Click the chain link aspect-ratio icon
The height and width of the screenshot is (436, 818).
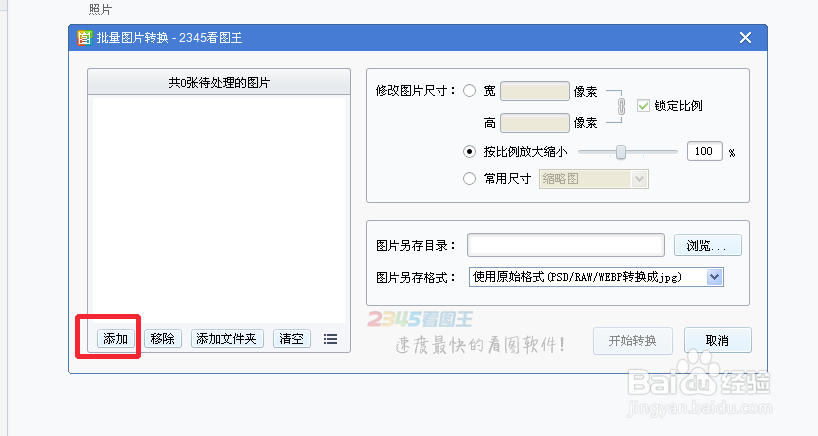(621, 106)
